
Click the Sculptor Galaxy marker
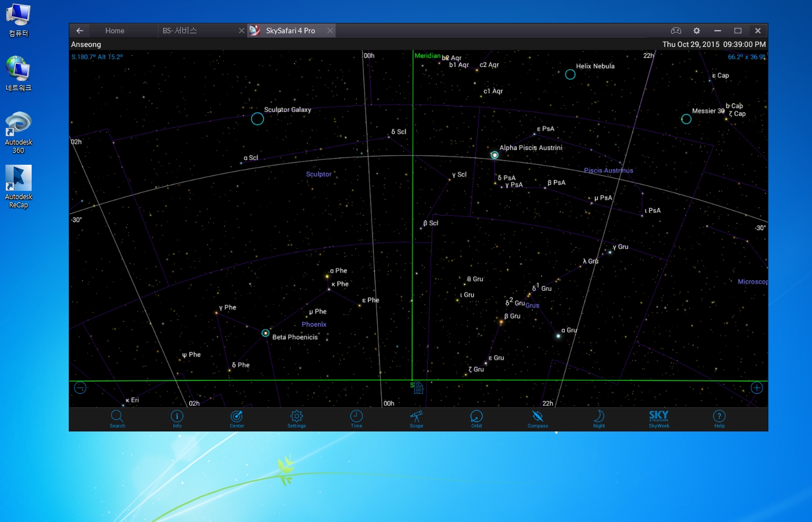tap(258, 118)
